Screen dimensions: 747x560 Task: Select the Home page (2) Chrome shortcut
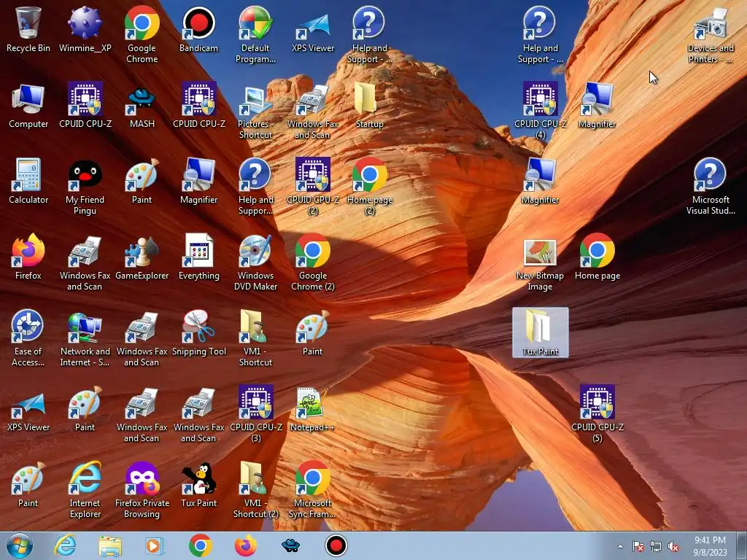[369, 187]
